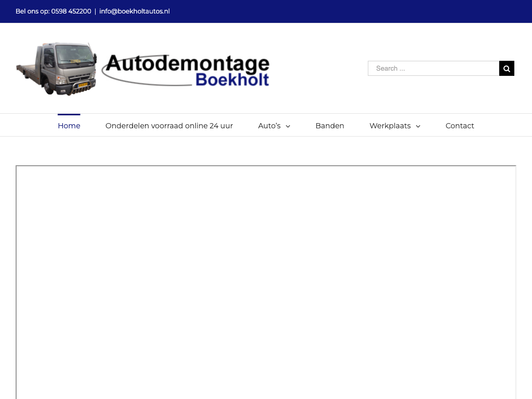Click the magnifying glass search button

coord(507,69)
